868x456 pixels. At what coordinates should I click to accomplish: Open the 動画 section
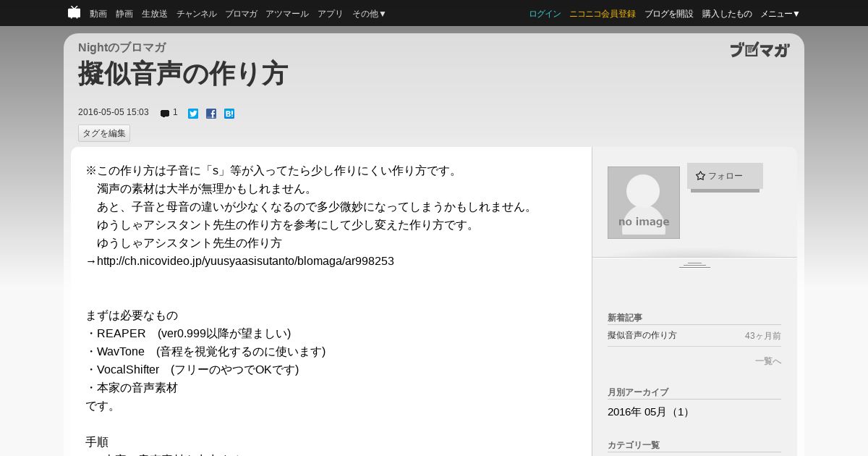click(98, 14)
